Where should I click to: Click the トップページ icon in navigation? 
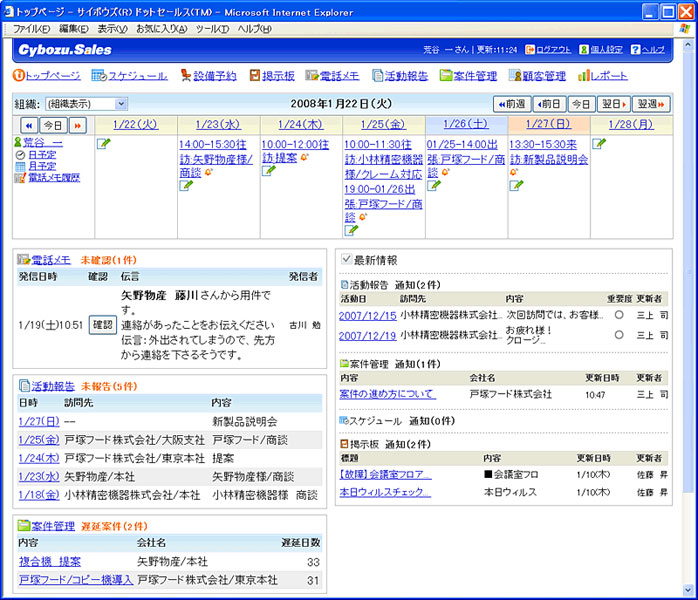click(x=19, y=76)
